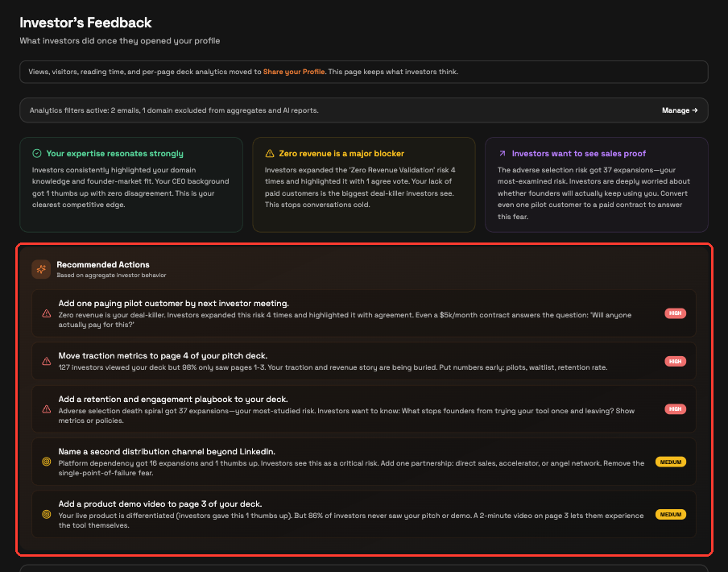Click MEDIUM badge on product demo video row
This screenshot has width=728, height=572.
[671, 515]
